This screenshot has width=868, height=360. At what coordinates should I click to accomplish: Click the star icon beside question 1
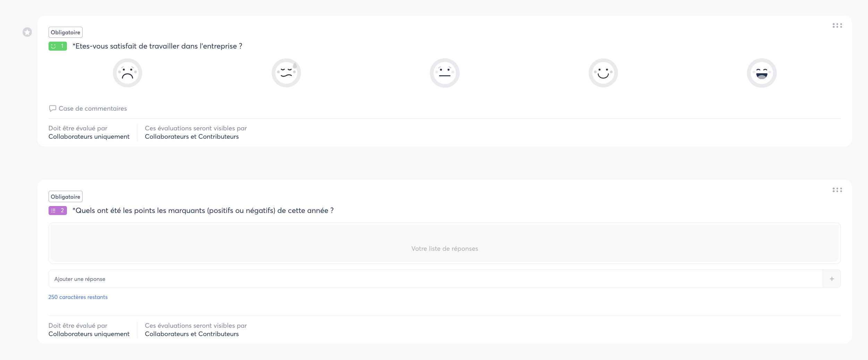point(27,32)
